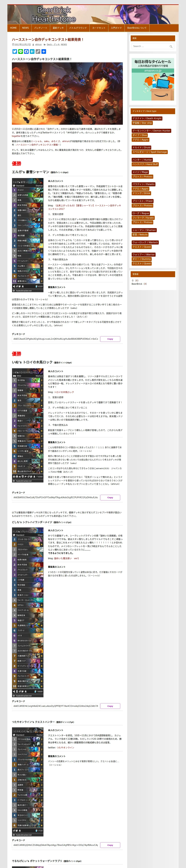Open the パラディン / Paladin tag

(x=143, y=184)
